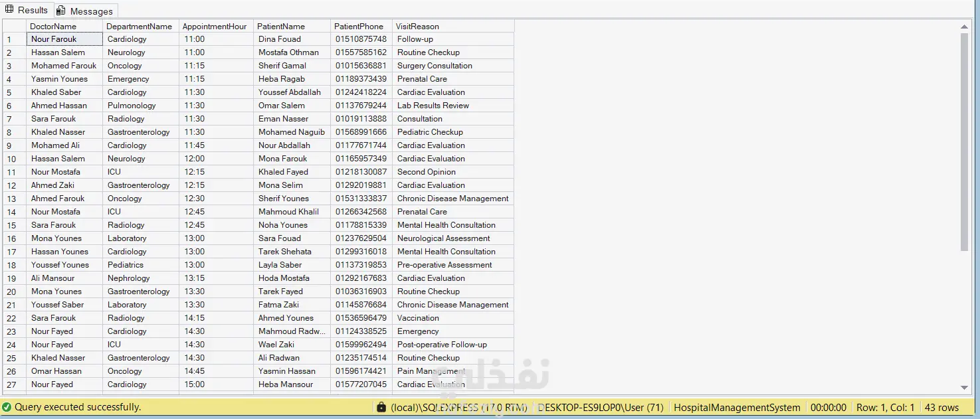Select the AppointmentHour column header

(216, 27)
